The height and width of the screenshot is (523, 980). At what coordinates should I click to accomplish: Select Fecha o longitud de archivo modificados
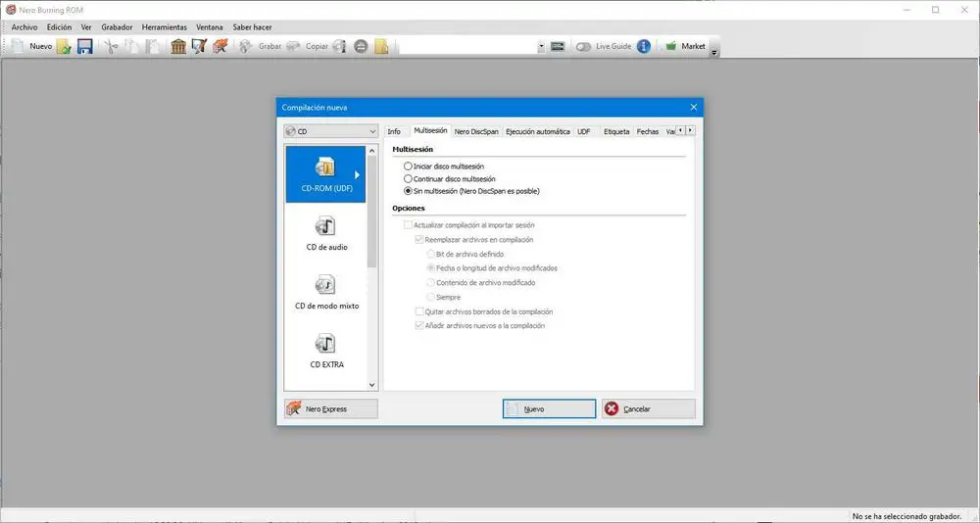click(x=492, y=268)
